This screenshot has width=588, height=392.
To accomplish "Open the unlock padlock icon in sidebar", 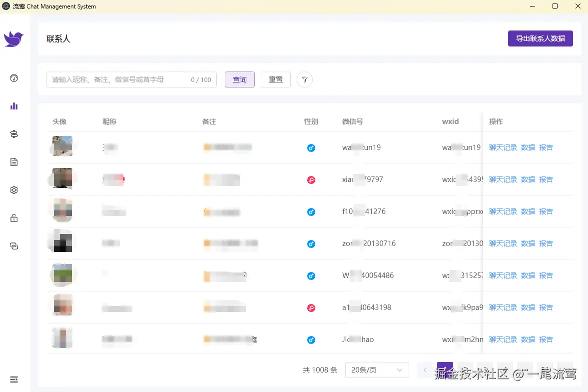I will pos(14,218).
